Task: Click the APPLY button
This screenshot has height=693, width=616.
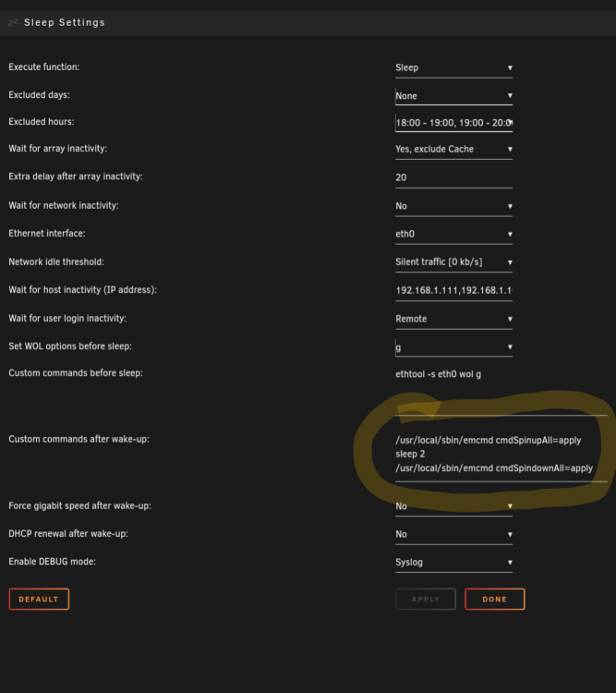Action: [x=426, y=600]
